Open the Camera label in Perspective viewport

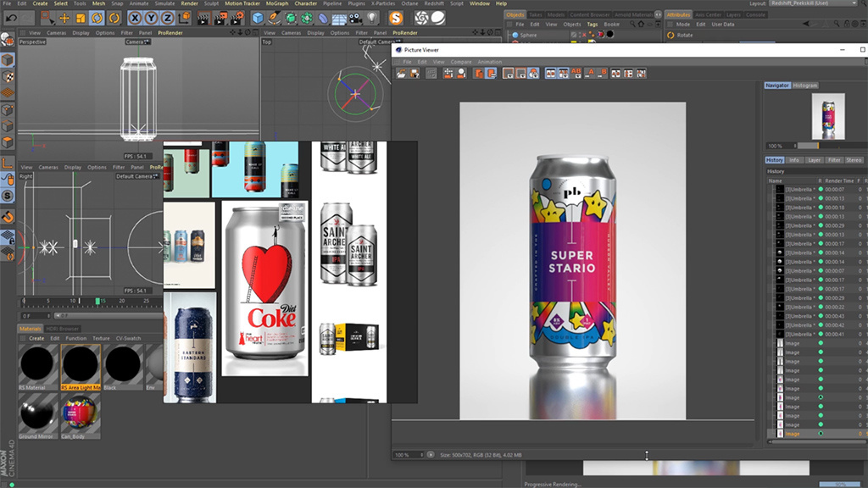point(136,42)
